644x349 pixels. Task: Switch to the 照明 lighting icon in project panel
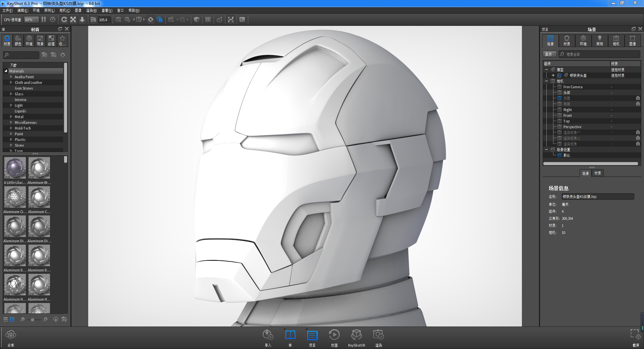pyautogui.click(x=600, y=40)
